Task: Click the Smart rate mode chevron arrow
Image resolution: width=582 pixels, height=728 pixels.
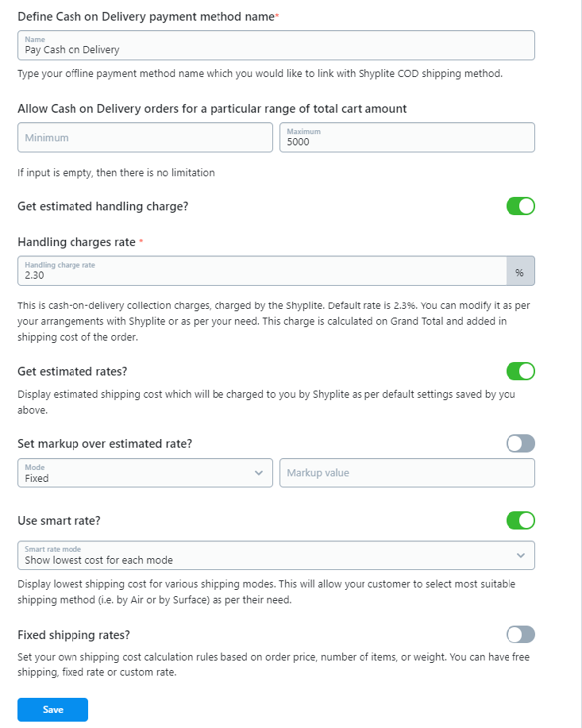Action: [x=521, y=555]
